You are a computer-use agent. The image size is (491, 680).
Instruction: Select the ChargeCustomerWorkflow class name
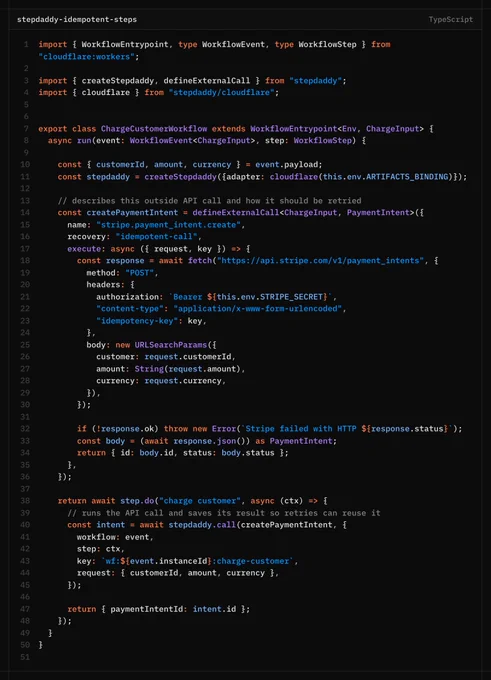[154, 129]
